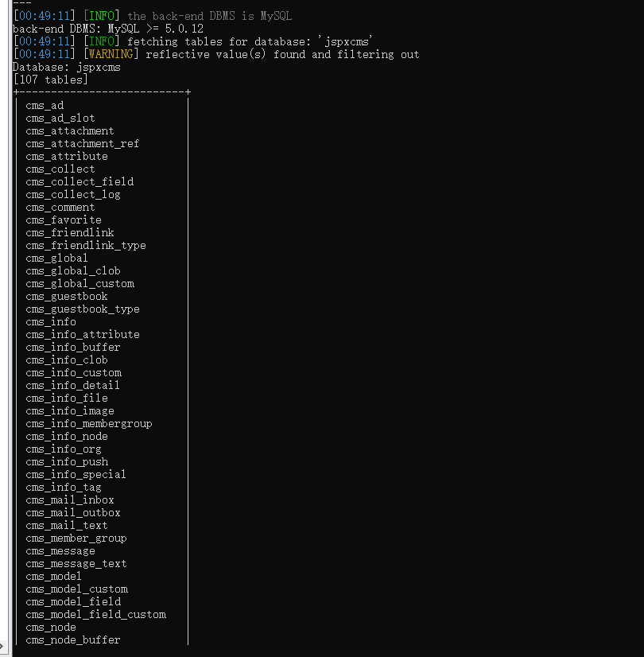Screen dimensions: 644x657
Task: Click the cms_ad_slot table name
Action: 60,119
